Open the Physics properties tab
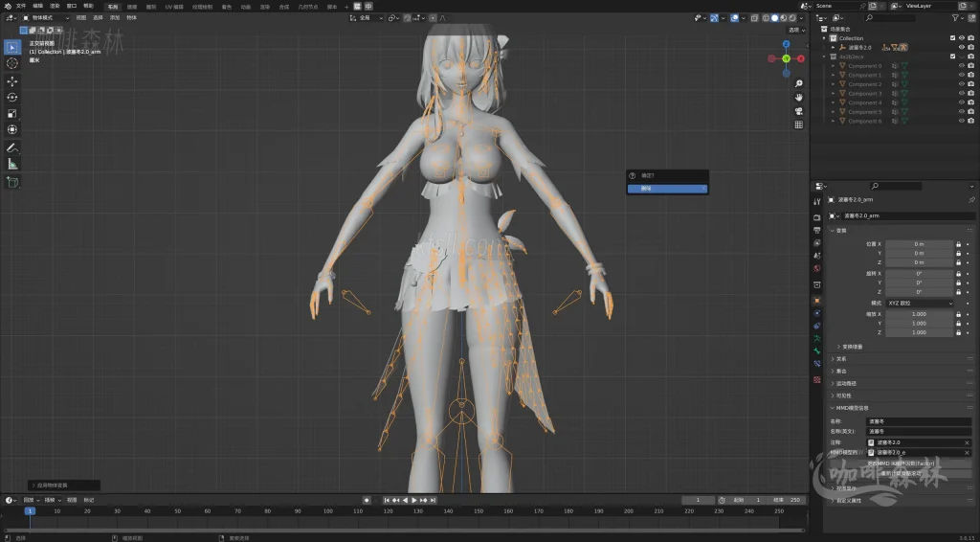 point(817,312)
